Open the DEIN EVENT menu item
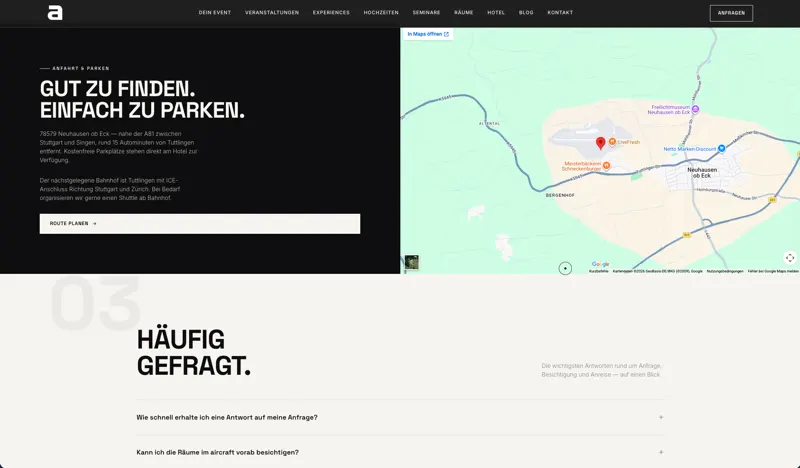The image size is (800, 468). (x=215, y=13)
